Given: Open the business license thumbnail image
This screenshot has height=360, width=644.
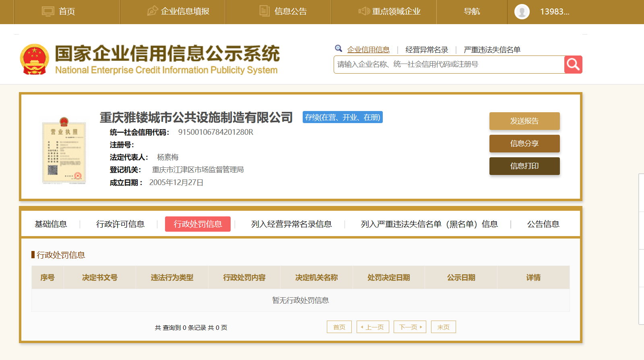Looking at the screenshot, I should (x=64, y=150).
